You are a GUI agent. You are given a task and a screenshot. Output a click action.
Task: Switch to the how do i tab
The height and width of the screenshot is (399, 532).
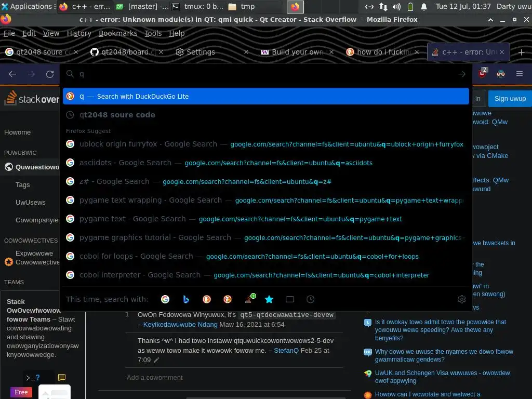[383, 52]
